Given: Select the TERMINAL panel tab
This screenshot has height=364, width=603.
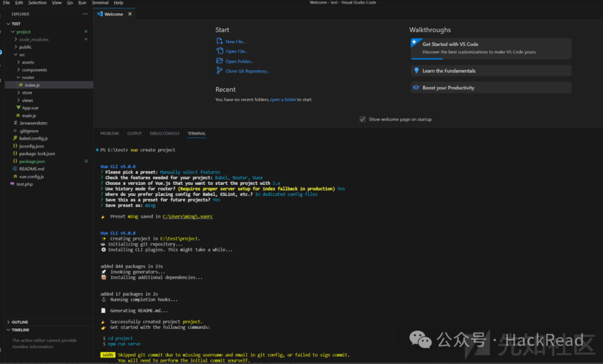Looking at the screenshot, I should pyautogui.click(x=197, y=133).
